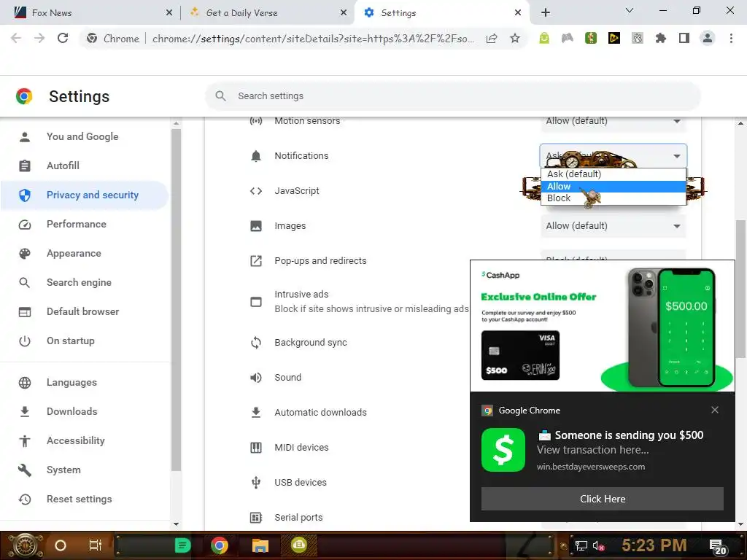Share this page via the share icon

(492, 39)
